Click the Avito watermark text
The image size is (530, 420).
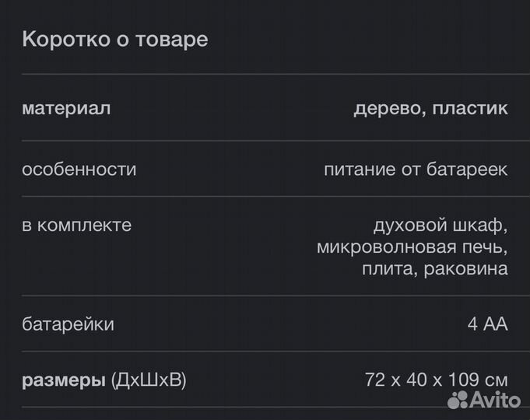pos(495,399)
